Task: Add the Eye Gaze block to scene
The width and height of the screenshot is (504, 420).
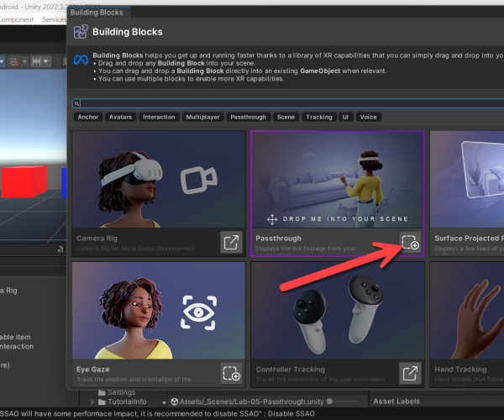Action: click(231, 373)
